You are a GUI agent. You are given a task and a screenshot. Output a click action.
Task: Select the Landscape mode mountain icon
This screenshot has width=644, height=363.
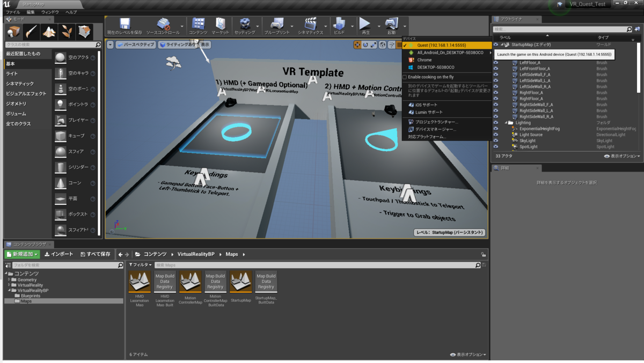click(x=49, y=32)
